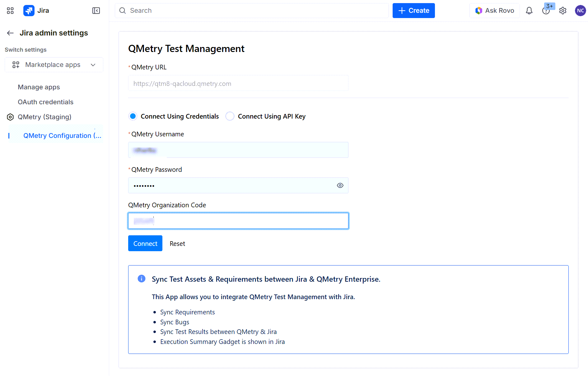Collapse the sidebar using the panel icon
This screenshot has height=376, width=588.
(96, 11)
